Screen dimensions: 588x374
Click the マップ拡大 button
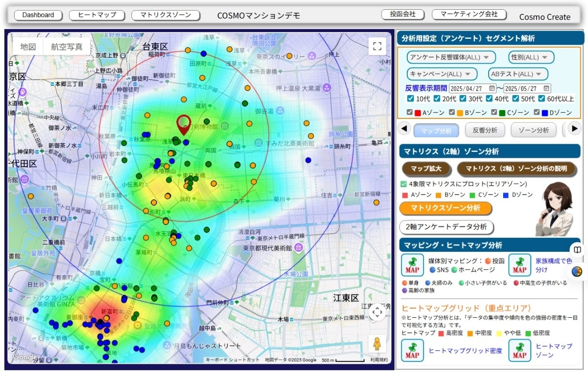click(426, 169)
